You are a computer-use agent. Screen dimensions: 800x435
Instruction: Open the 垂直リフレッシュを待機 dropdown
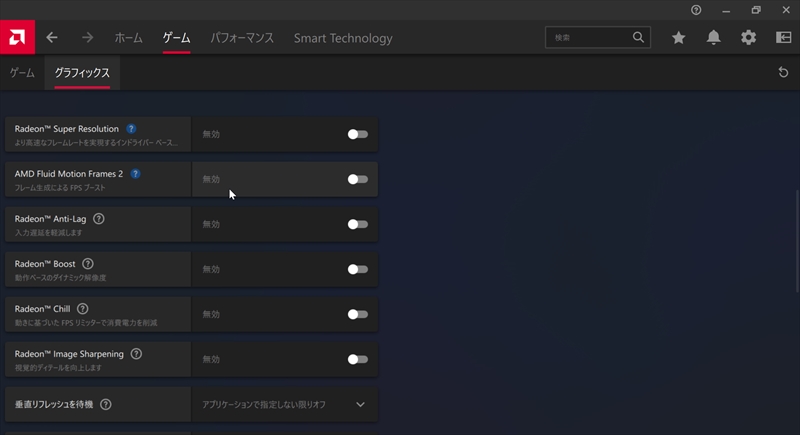click(x=285, y=404)
